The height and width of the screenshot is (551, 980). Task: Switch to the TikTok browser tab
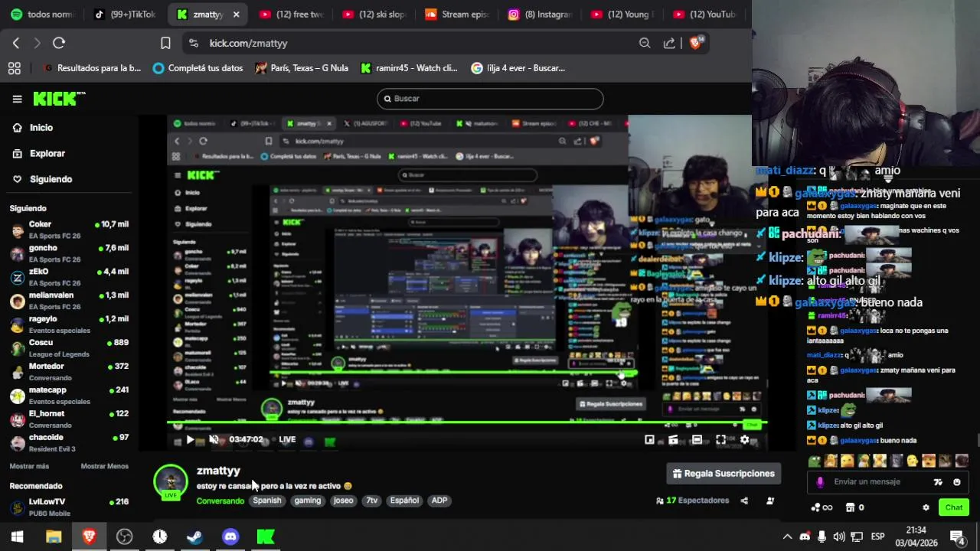tap(125, 14)
